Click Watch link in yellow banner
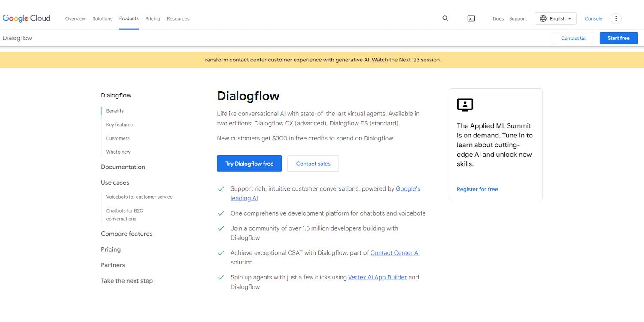The height and width of the screenshot is (322, 644). (380, 60)
